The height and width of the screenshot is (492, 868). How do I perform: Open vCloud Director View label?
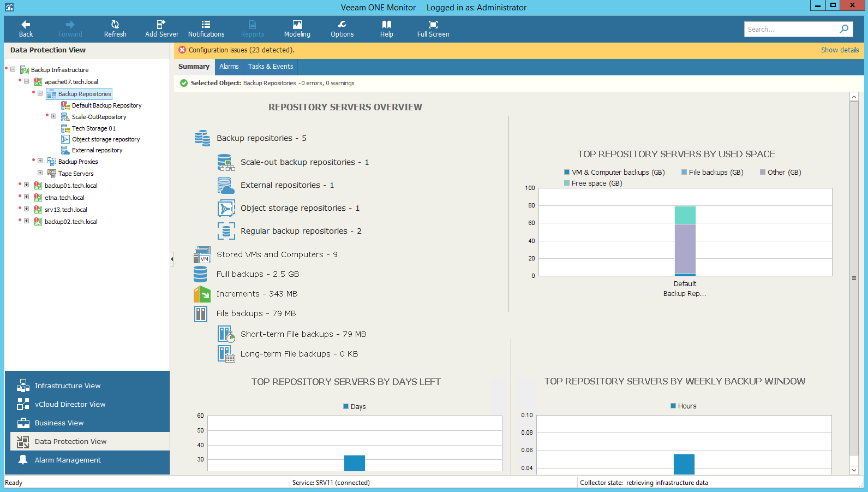click(x=70, y=404)
